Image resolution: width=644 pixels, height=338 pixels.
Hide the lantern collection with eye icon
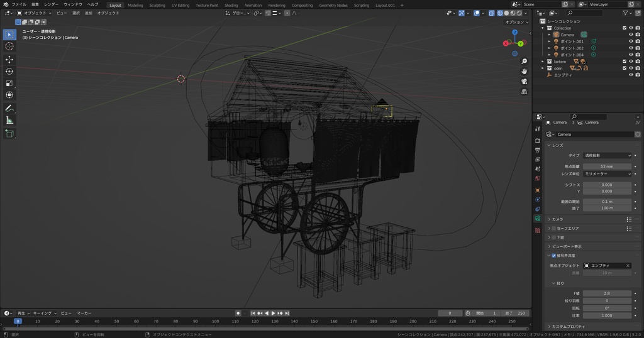[631, 62]
